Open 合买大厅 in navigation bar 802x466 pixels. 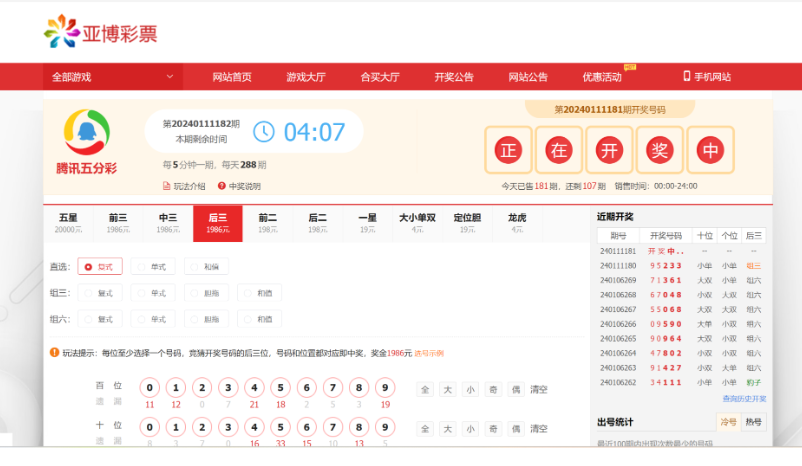coord(380,77)
